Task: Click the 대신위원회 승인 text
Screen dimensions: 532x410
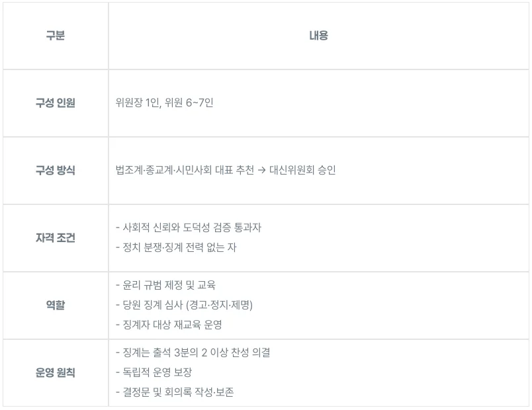Action: (x=302, y=171)
